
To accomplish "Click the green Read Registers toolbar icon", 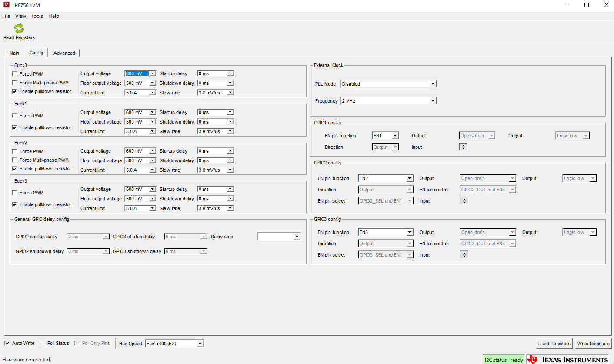I will tap(19, 29).
